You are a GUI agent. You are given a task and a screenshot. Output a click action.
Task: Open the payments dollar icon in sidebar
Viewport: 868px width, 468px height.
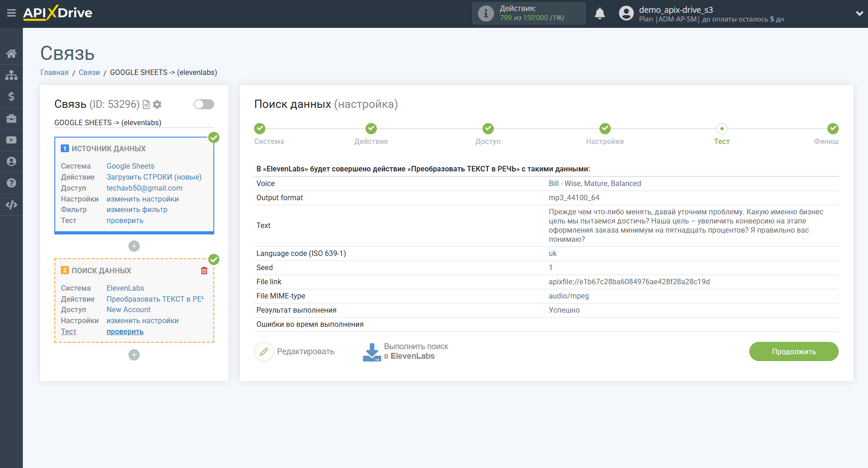(x=11, y=96)
